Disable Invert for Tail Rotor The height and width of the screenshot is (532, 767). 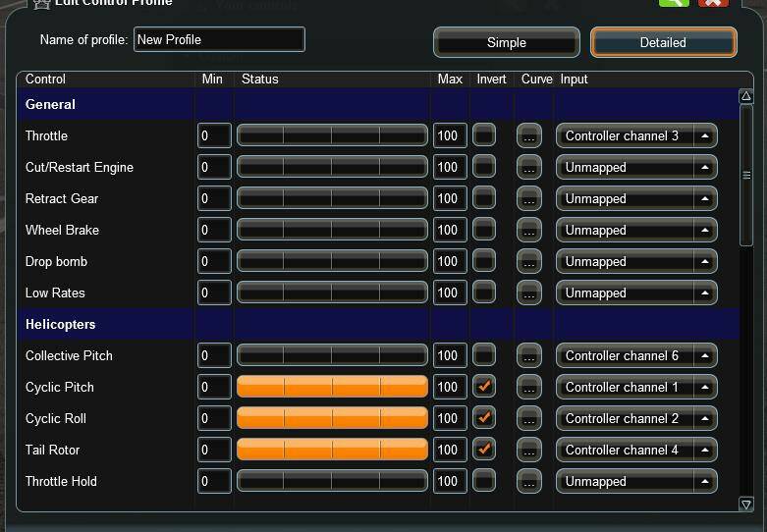click(x=484, y=450)
